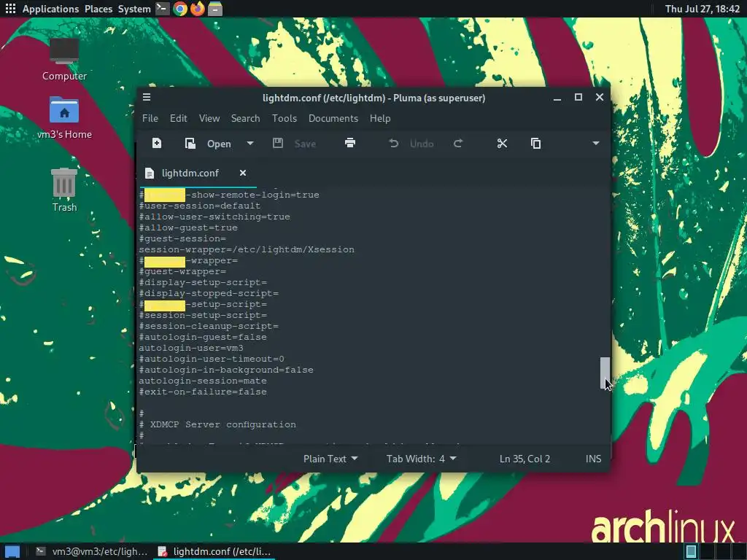Click line #allow-user-switching=true

point(214,217)
